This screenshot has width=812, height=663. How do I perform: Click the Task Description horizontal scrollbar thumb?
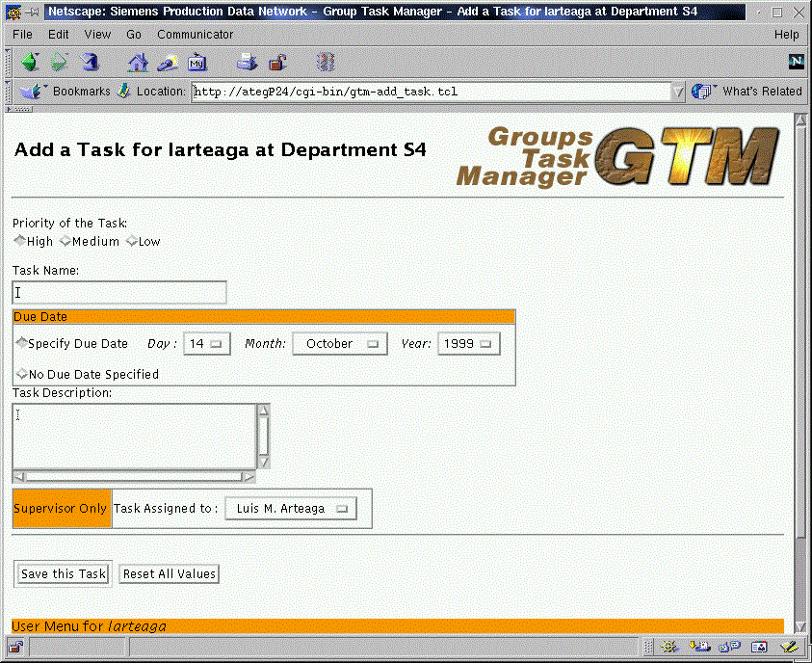(x=134, y=476)
